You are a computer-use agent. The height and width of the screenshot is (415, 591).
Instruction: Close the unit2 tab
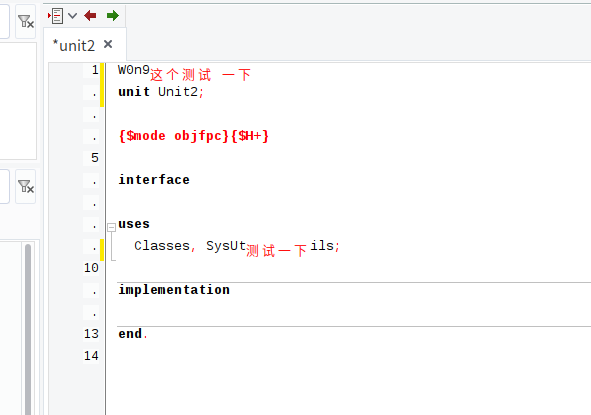coord(108,44)
